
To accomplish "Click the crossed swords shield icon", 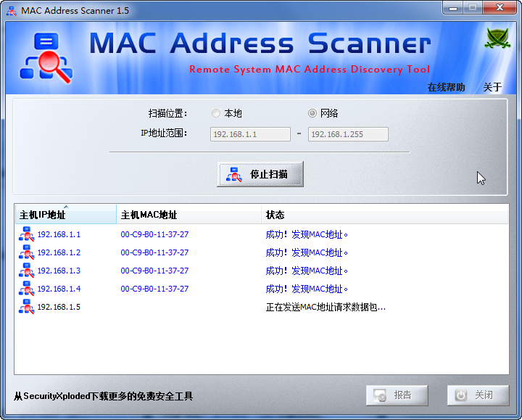I will coord(497,38).
